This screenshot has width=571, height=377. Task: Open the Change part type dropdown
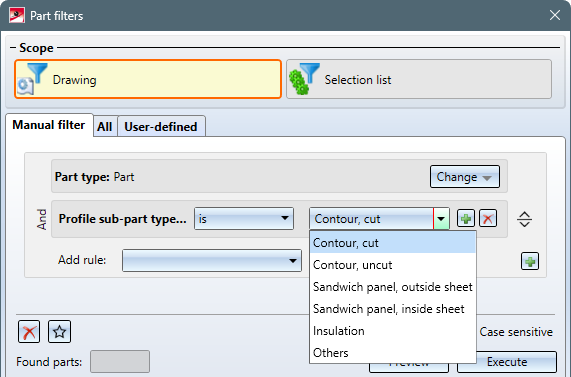tap(465, 177)
